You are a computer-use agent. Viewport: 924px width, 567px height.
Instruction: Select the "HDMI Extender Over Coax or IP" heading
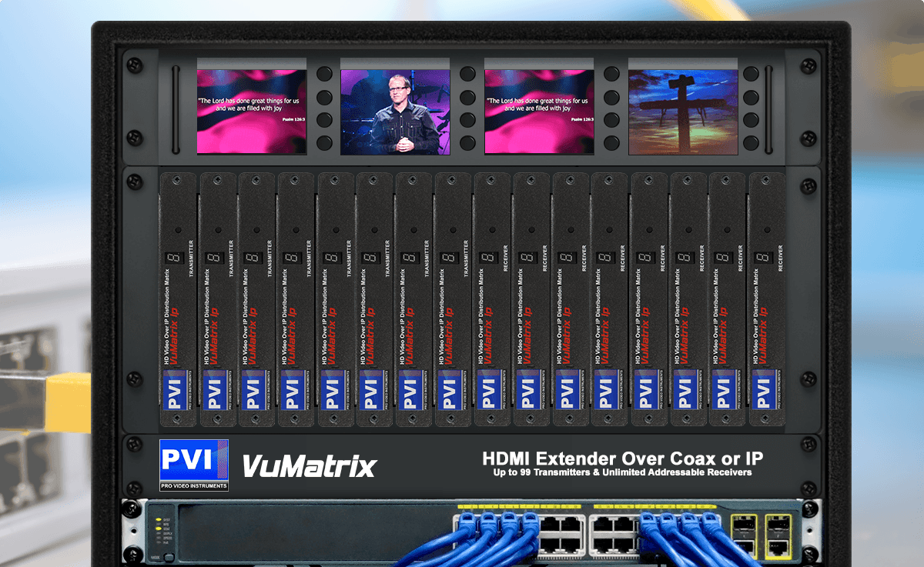[x=623, y=459]
